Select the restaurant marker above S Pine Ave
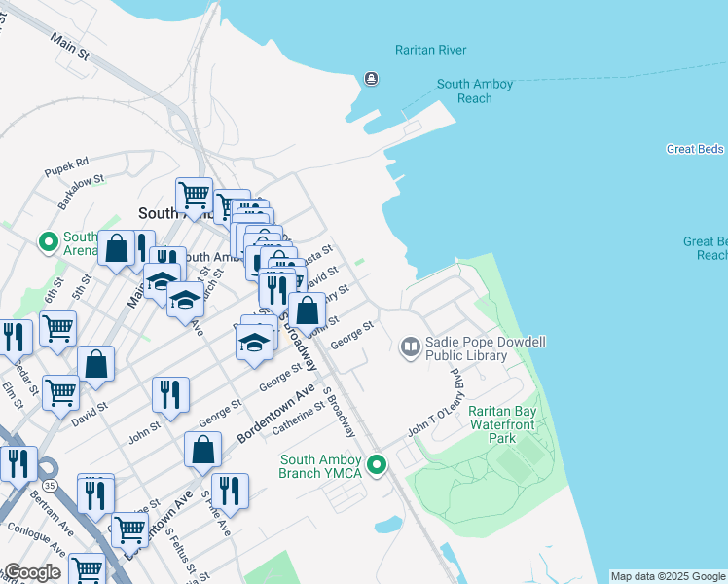The height and width of the screenshot is (584, 728). 230,493
